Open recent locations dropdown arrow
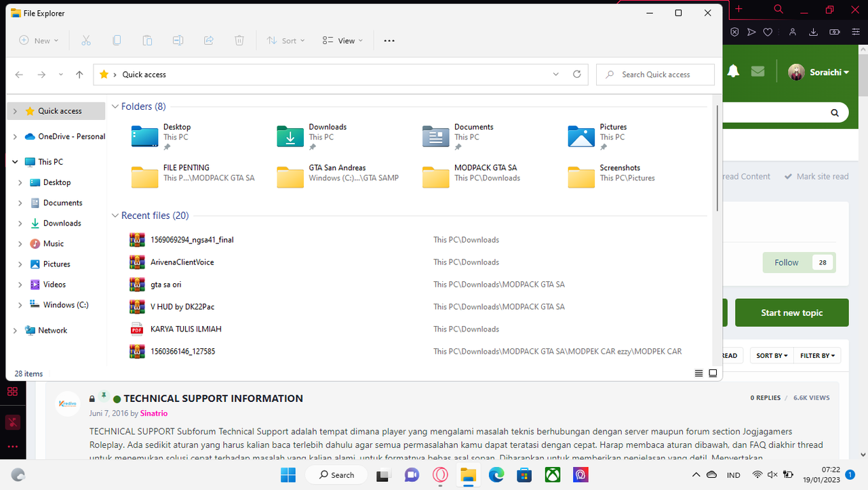Screen dimensions: 868x490 tap(60, 75)
